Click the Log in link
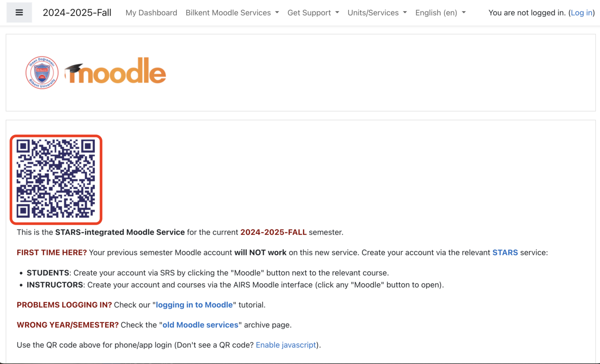The width and height of the screenshot is (600, 364). pos(581,12)
